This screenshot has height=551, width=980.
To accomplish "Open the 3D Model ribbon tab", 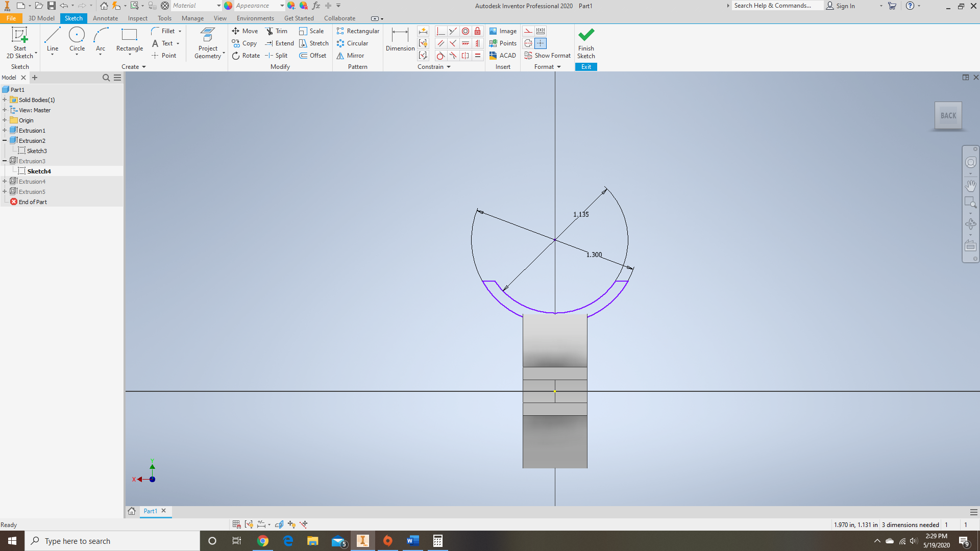I will tap(41, 18).
